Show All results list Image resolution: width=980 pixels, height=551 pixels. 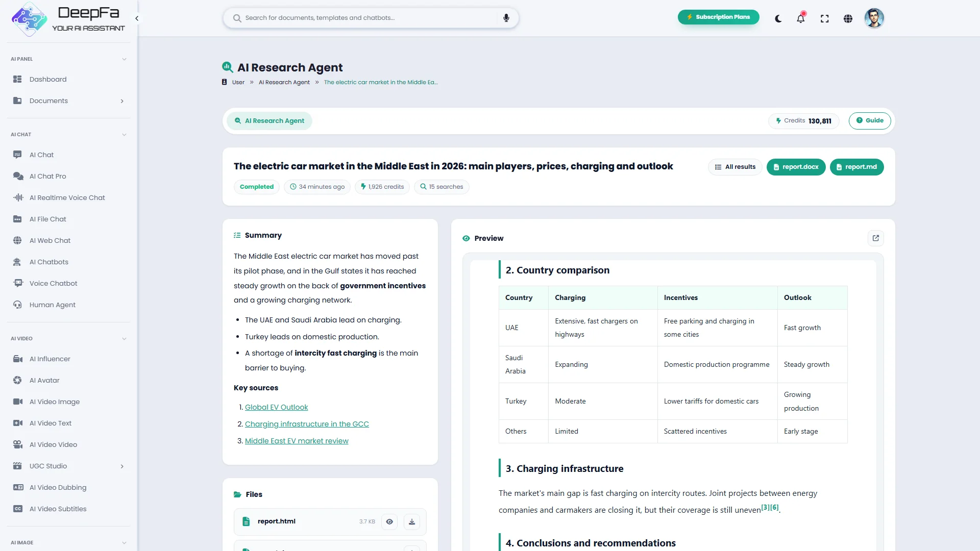pos(735,167)
